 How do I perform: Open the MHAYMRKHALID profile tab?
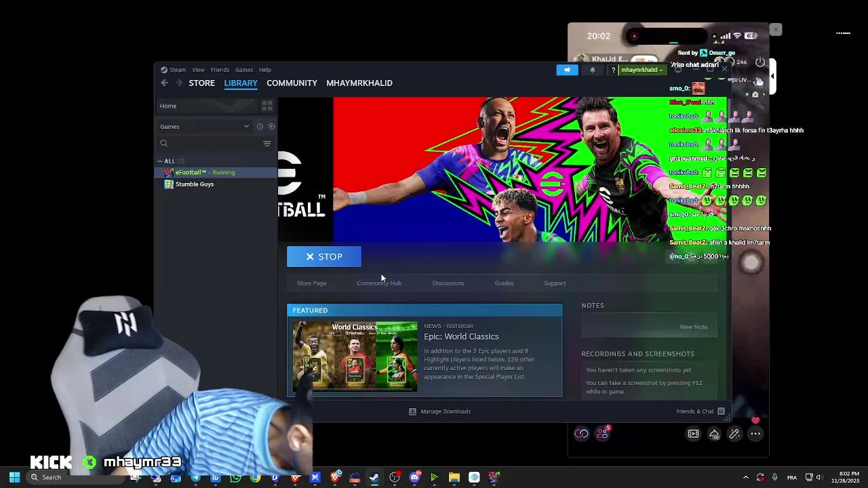(x=359, y=83)
